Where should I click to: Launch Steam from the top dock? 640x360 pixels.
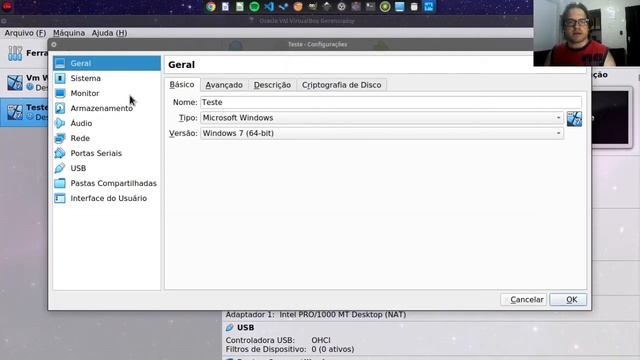[283, 7]
